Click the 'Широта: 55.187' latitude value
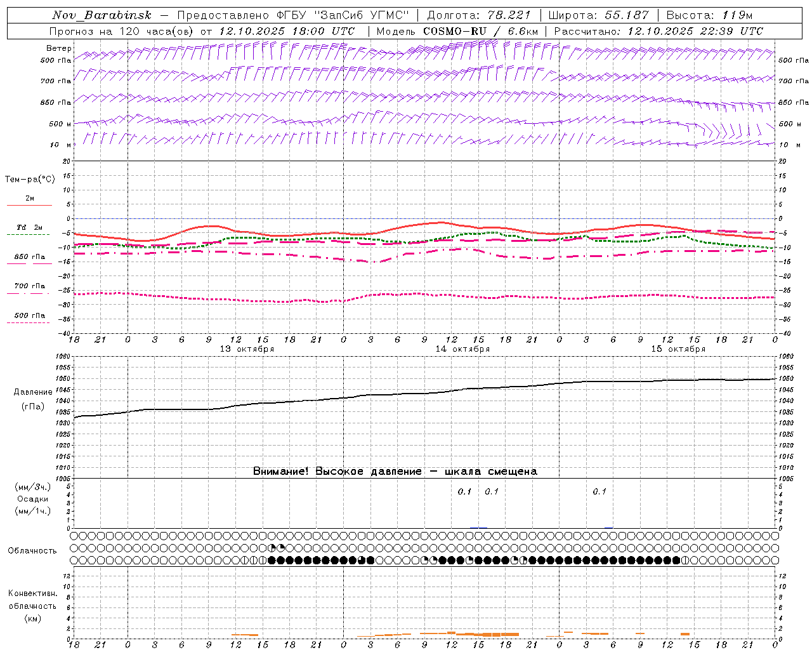812x650 pixels. click(x=599, y=15)
